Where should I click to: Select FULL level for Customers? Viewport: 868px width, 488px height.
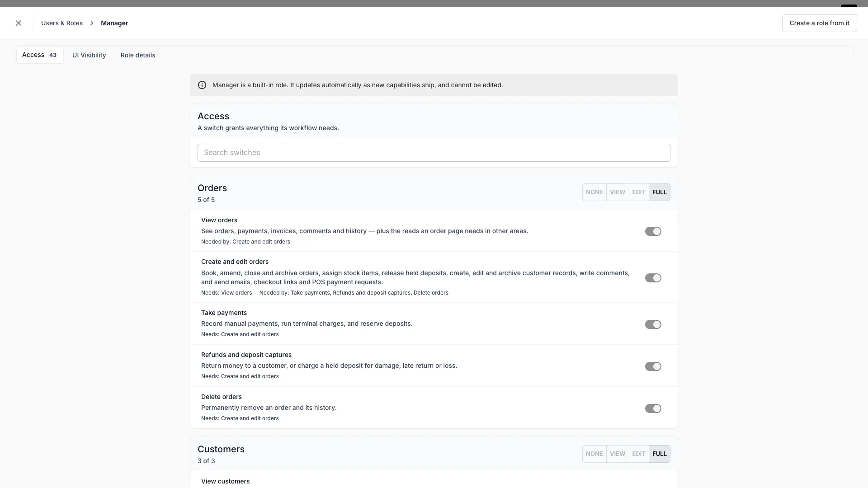coord(659,454)
